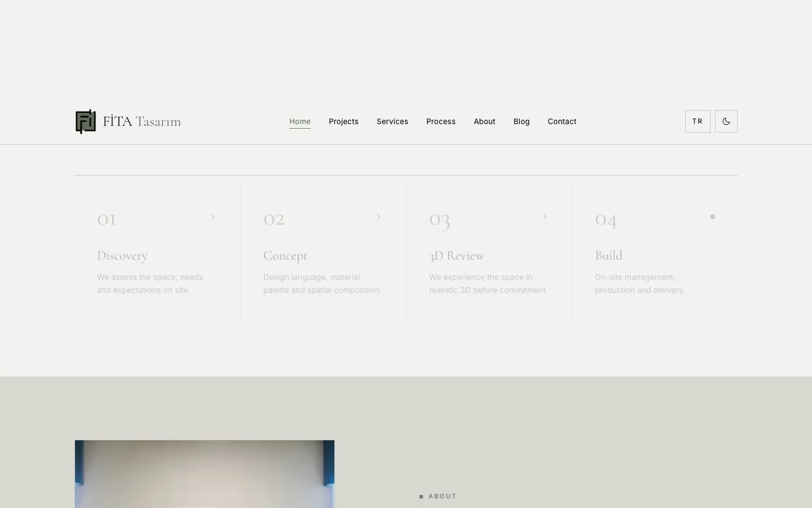This screenshot has height=508, width=812.
Task: Toggle dark mode with the moon icon
Action: pyautogui.click(x=726, y=121)
